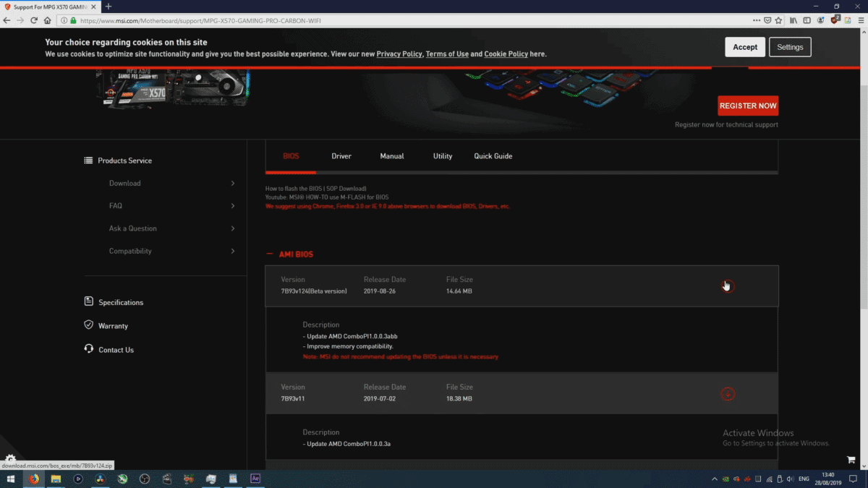Open DaVinci Resolve from the taskbar

tap(100, 479)
